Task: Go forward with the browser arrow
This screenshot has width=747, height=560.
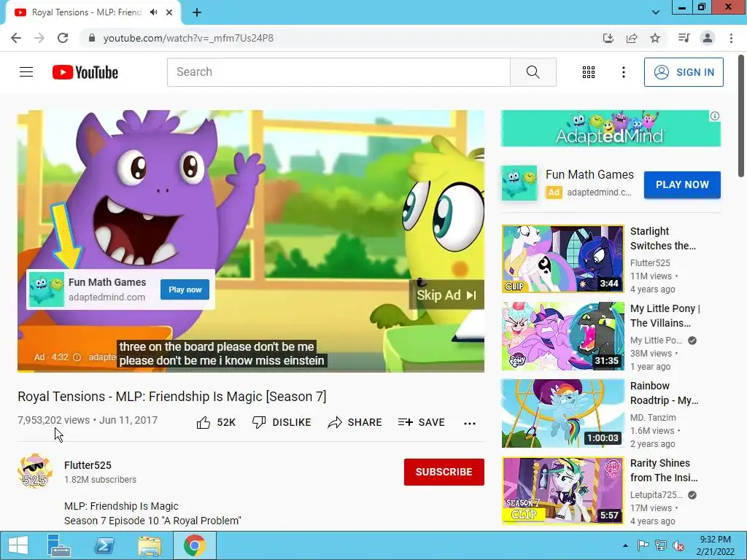Action: tap(39, 38)
